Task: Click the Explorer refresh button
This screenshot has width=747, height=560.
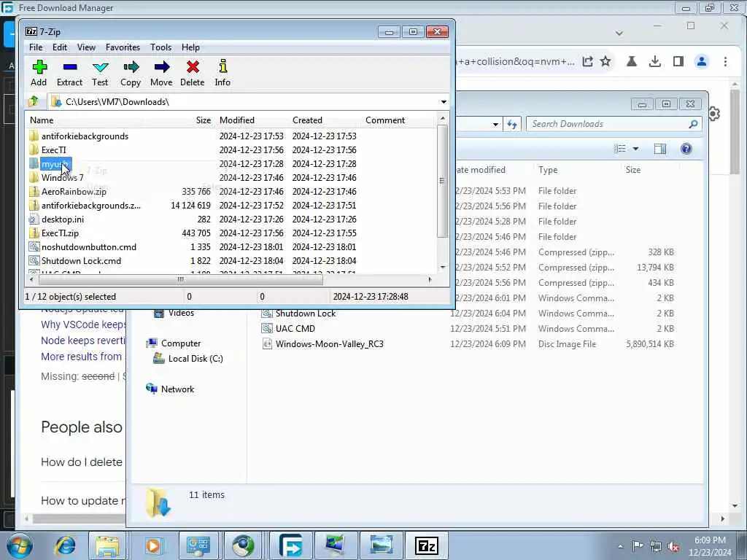Action: click(x=512, y=124)
